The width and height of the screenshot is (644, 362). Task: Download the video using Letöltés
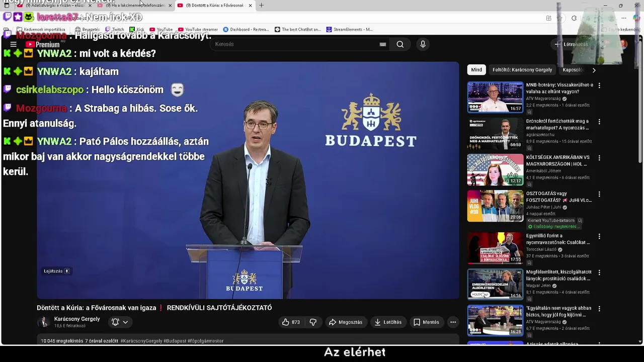coord(388,322)
